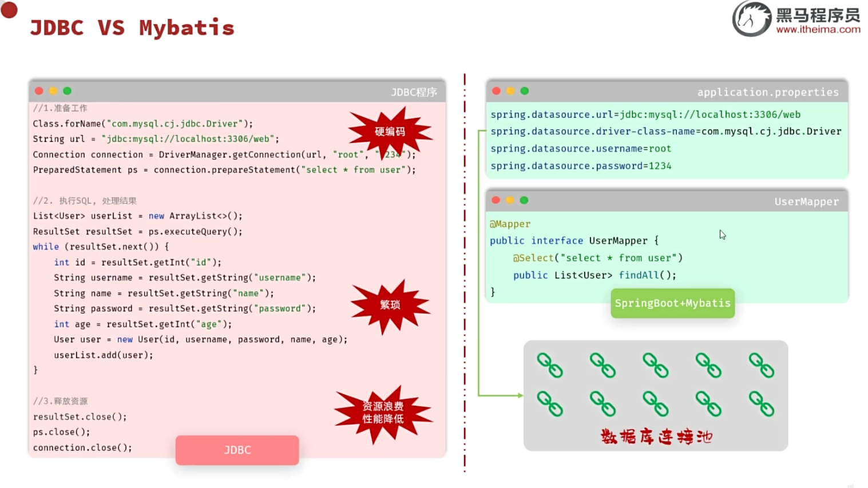Click the 繁琐 starburst badge
The width and height of the screenshot is (868, 488).
pyautogui.click(x=390, y=305)
